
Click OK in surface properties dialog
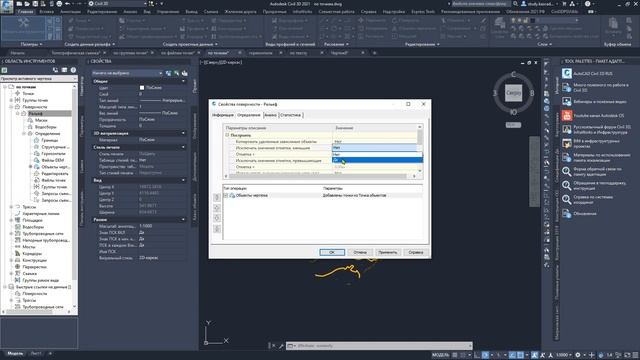(x=332, y=252)
